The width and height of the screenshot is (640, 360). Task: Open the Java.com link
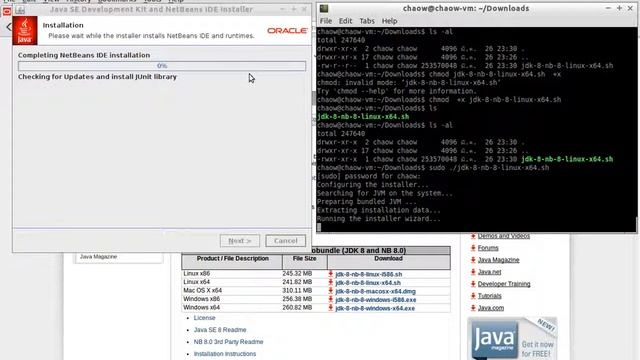coord(491,308)
